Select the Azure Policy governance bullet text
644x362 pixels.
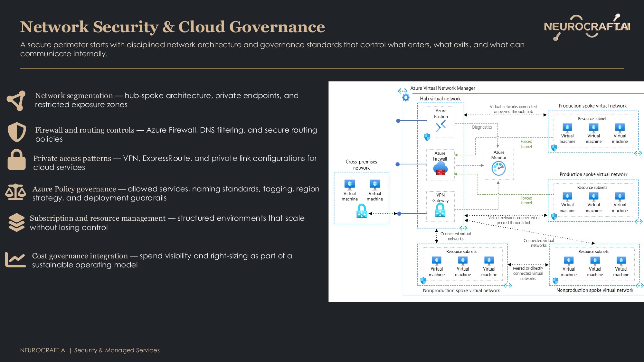[176, 193]
